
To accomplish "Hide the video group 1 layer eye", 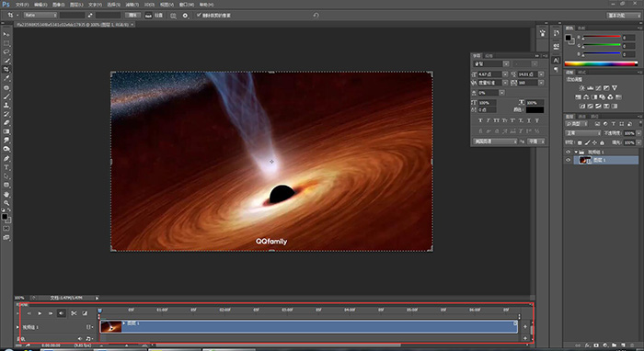I will [x=569, y=152].
